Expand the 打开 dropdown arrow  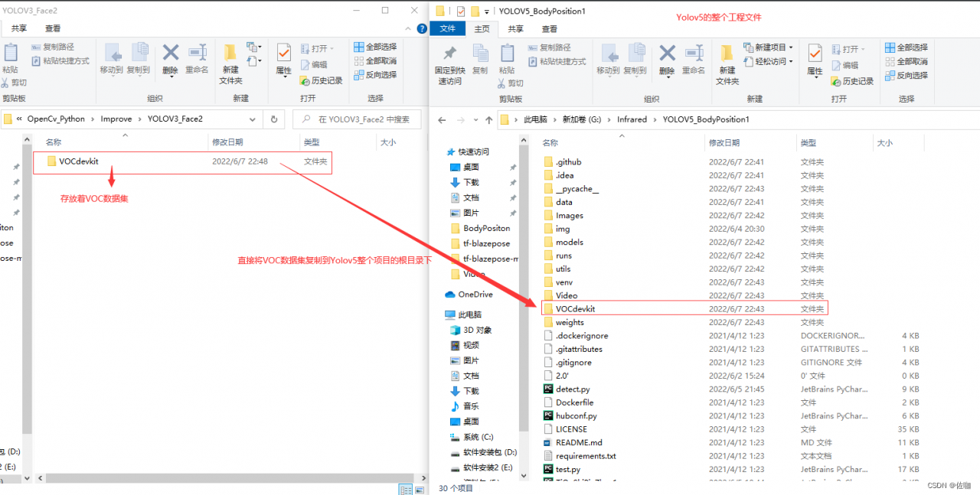coord(861,50)
